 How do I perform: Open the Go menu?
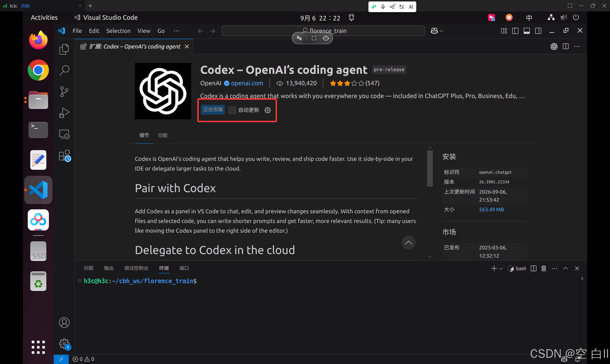(x=161, y=31)
